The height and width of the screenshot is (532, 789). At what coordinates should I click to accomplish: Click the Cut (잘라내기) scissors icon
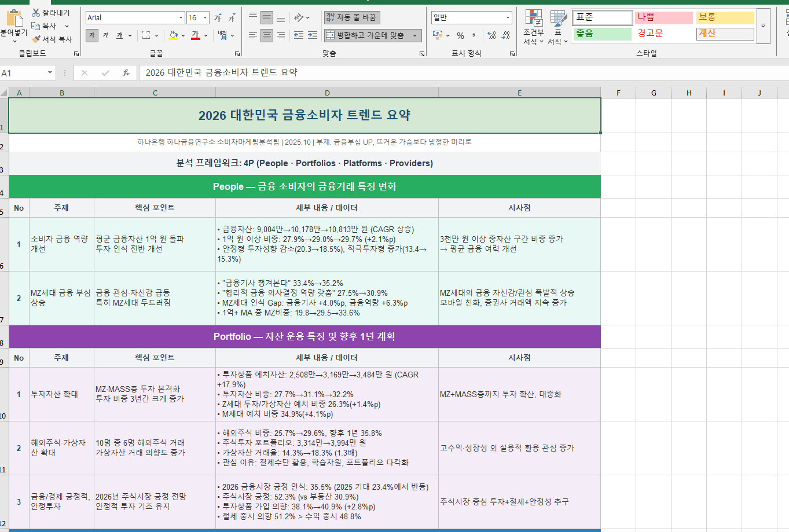(36, 13)
